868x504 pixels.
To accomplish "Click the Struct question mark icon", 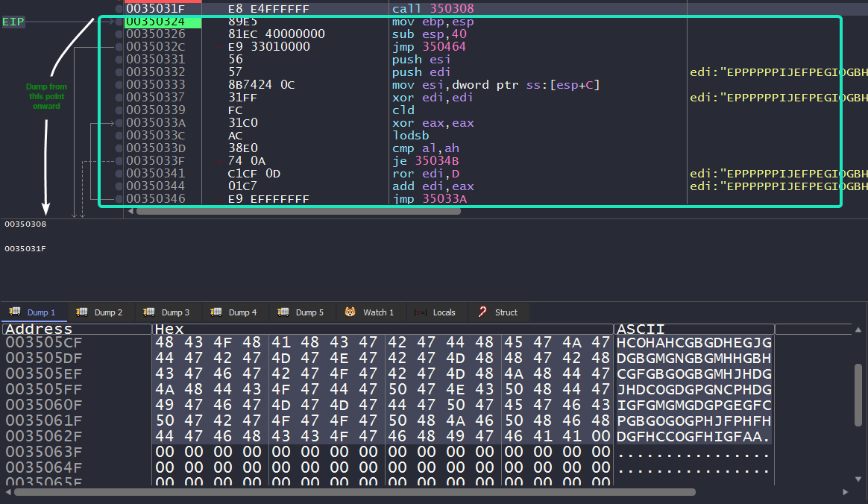I will point(482,312).
